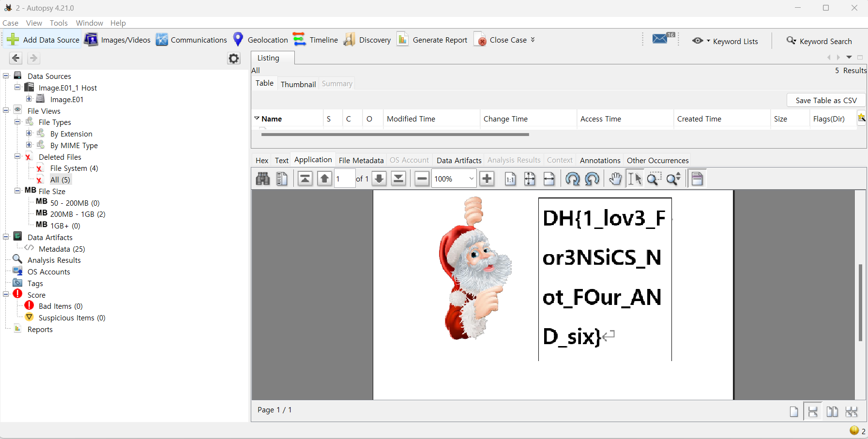Open the Geolocation map
This screenshot has width=868, height=439.
260,40
